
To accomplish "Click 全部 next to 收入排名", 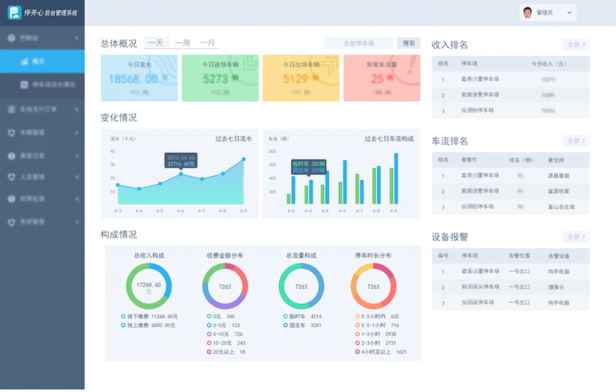I will click(x=576, y=44).
